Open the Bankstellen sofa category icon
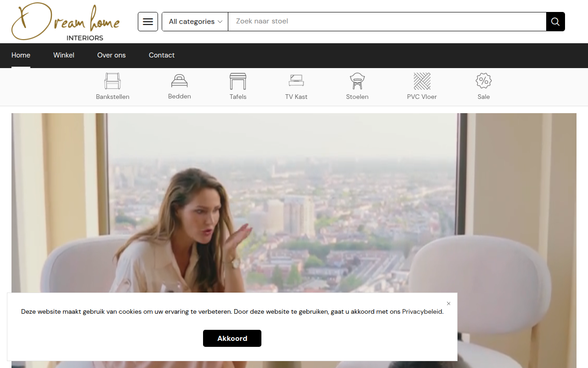 (x=113, y=81)
